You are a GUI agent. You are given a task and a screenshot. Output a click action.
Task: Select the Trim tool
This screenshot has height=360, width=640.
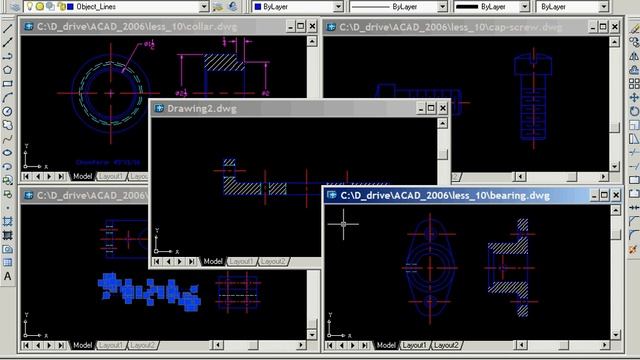click(x=634, y=153)
